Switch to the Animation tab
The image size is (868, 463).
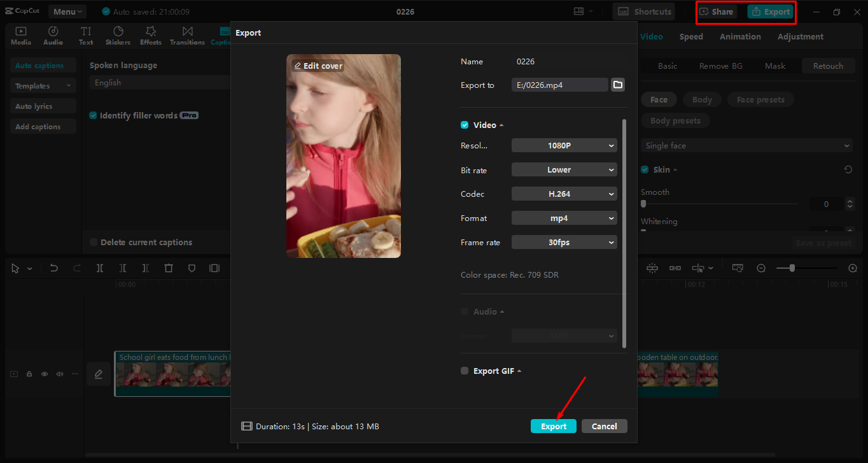tap(739, 36)
